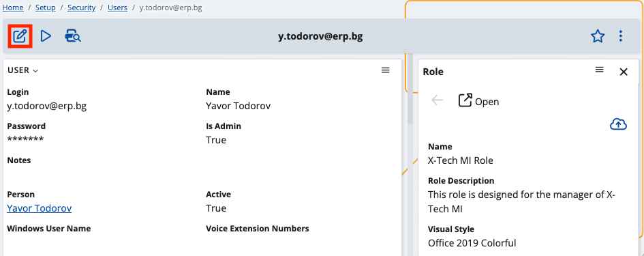
Task: Click the Is Admin True value
Action: (x=216, y=141)
